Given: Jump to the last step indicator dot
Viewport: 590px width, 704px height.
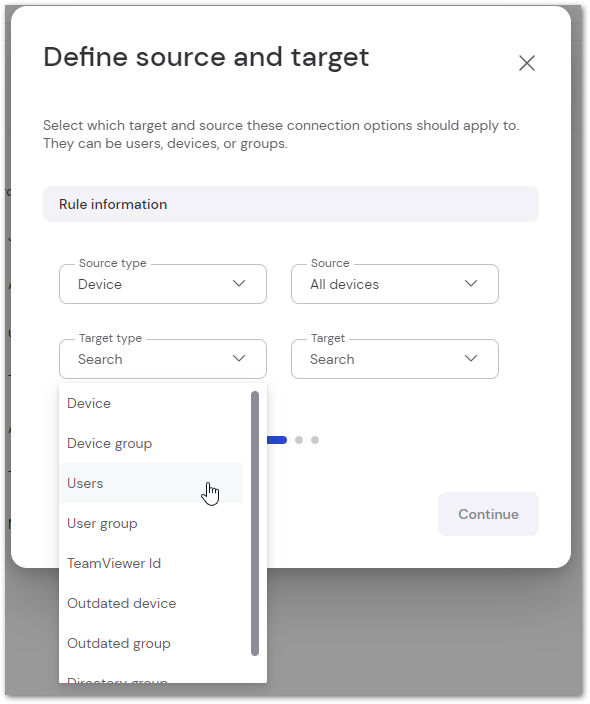Looking at the screenshot, I should pyautogui.click(x=315, y=440).
